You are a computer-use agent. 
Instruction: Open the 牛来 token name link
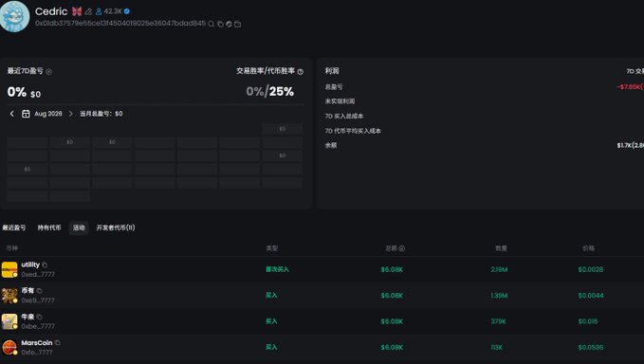point(28,317)
